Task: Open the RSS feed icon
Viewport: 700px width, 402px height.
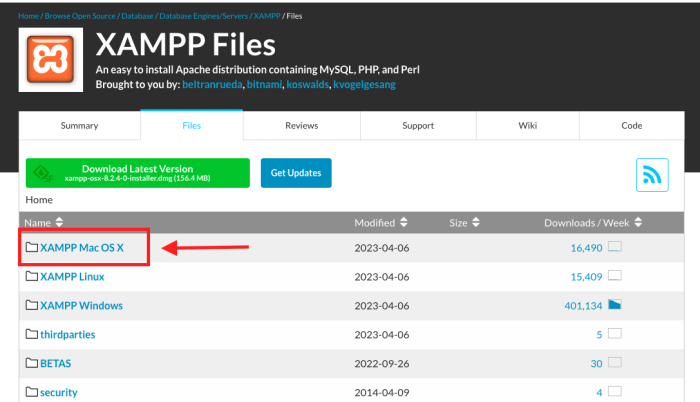Action: [x=652, y=175]
